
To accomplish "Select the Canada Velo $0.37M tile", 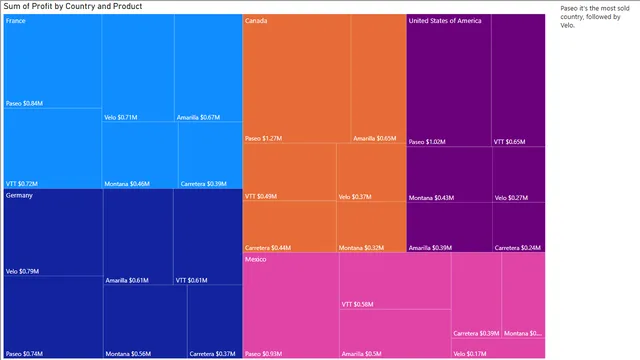I will pyautogui.click(x=371, y=172).
